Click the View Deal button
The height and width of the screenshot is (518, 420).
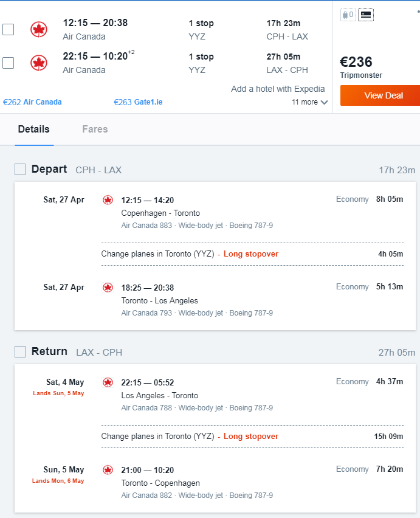(380, 95)
